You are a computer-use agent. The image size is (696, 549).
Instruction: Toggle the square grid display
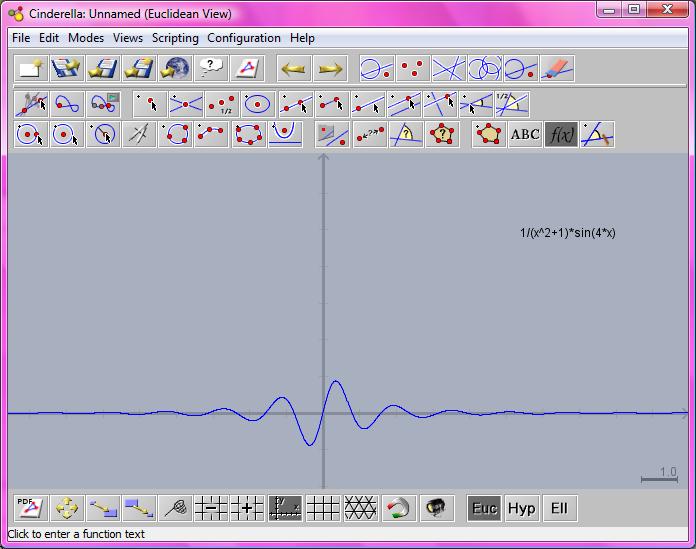pyautogui.click(x=322, y=508)
